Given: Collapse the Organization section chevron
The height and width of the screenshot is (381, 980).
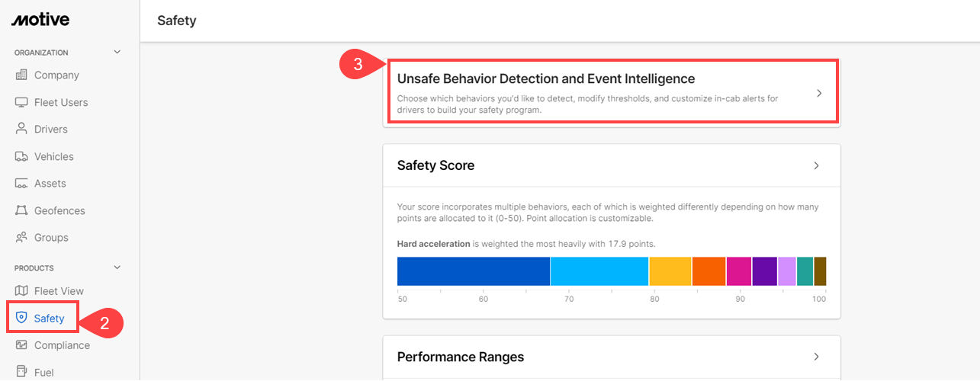Looking at the screenshot, I should [x=117, y=53].
